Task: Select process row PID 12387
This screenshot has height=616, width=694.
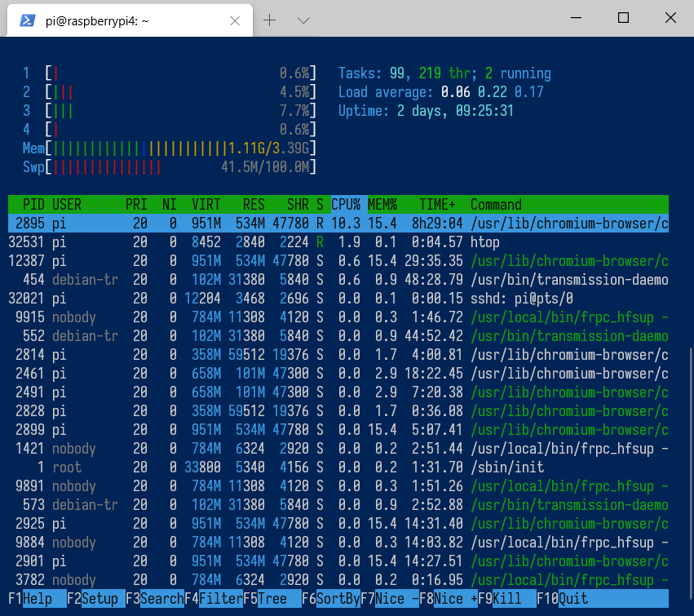Action: 338,261
